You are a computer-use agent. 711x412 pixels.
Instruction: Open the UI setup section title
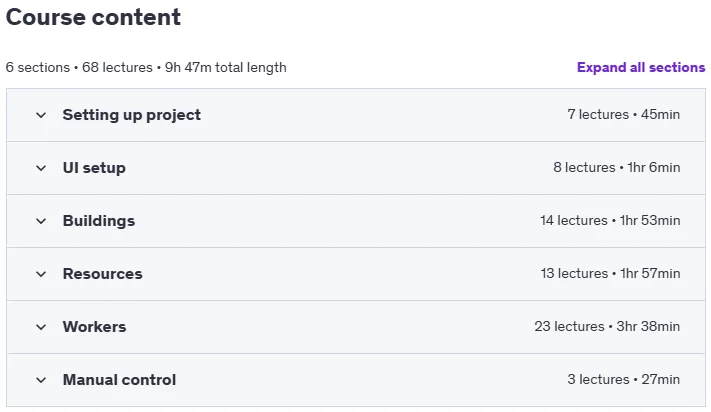pyautogui.click(x=94, y=168)
